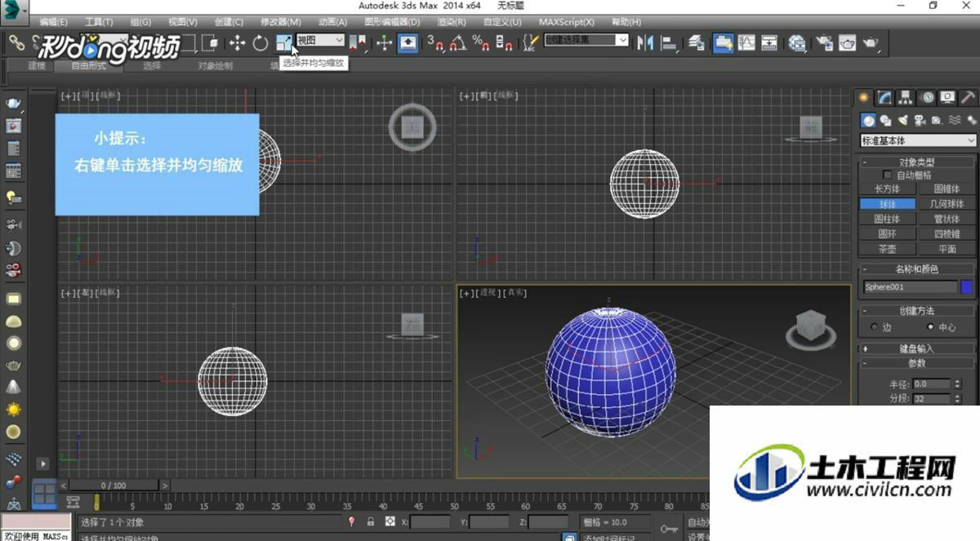Open the Material Editor

pyautogui.click(x=797, y=43)
